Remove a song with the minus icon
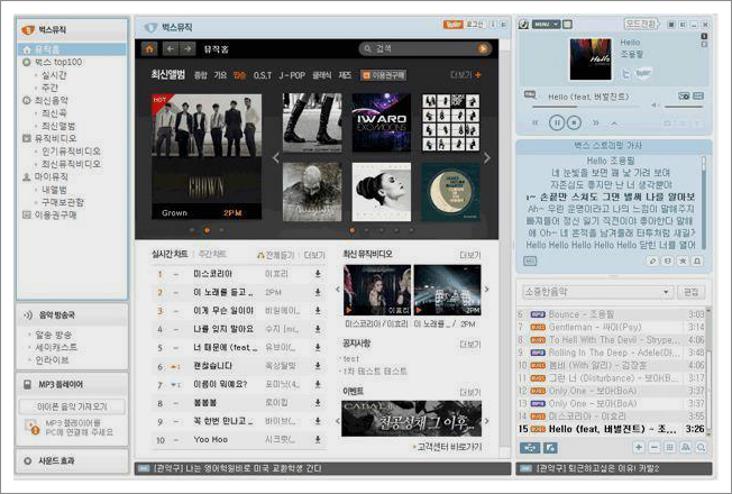Viewport: 732px width, 494px height. tap(654, 447)
